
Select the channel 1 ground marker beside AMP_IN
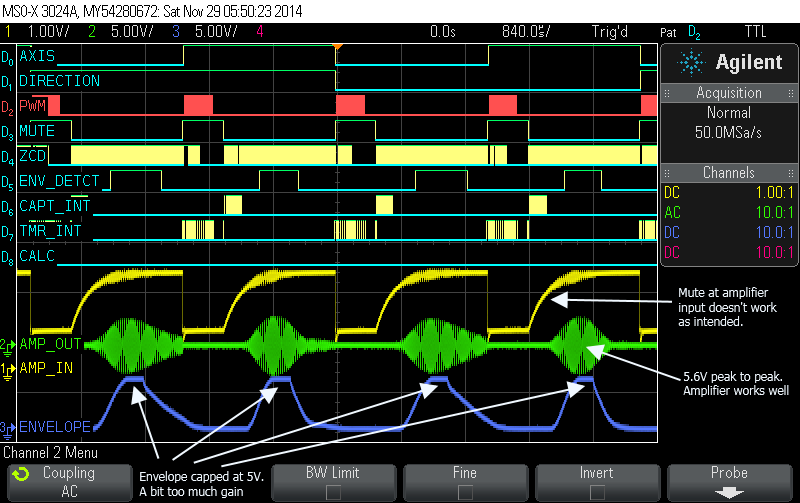(7, 369)
